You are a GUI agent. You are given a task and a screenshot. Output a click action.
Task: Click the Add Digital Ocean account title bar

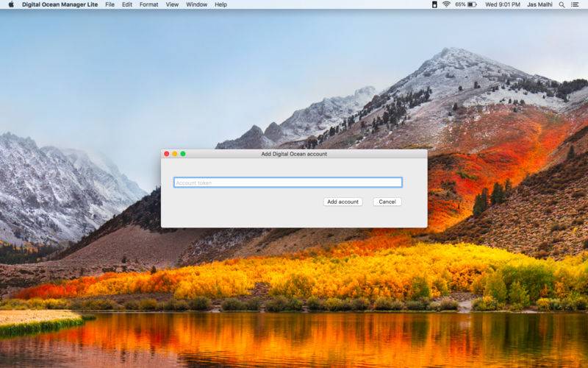[x=294, y=154]
